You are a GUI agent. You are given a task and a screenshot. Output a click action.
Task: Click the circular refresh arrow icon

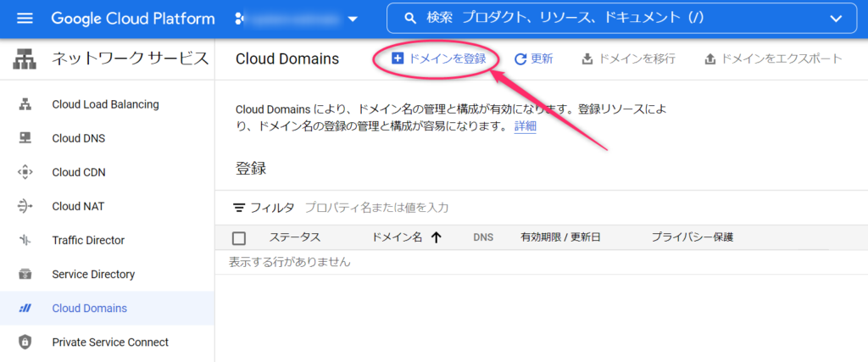pyautogui.click(x=520, y=58)
